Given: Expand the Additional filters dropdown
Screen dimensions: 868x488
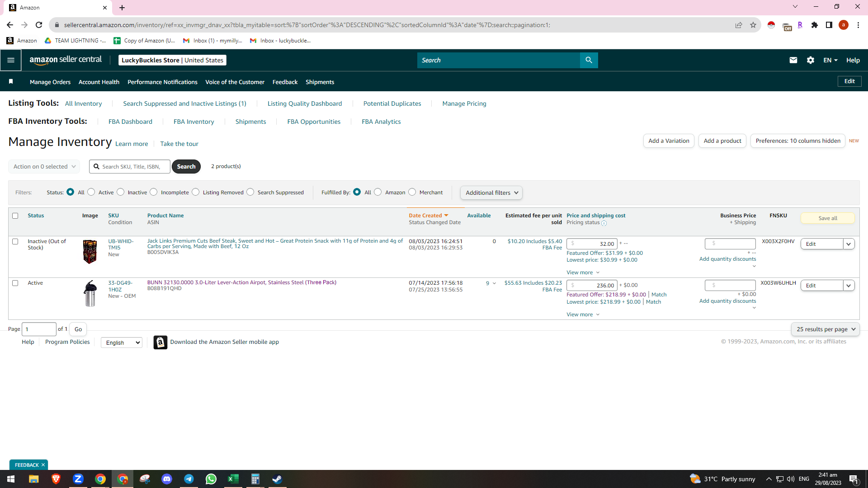Looking at the screenshot, I should click(491, 192).
